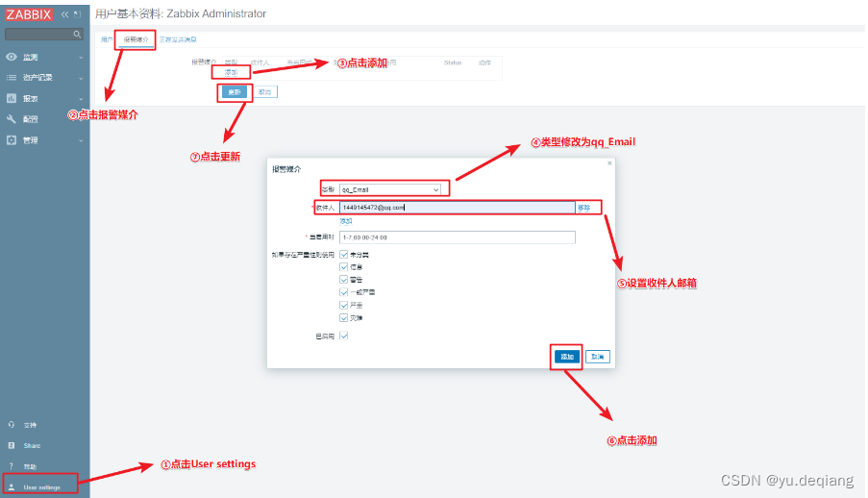
Task: Click the bar-chart icon for 报表 (Reports)
Action: (x=12, y=99)
